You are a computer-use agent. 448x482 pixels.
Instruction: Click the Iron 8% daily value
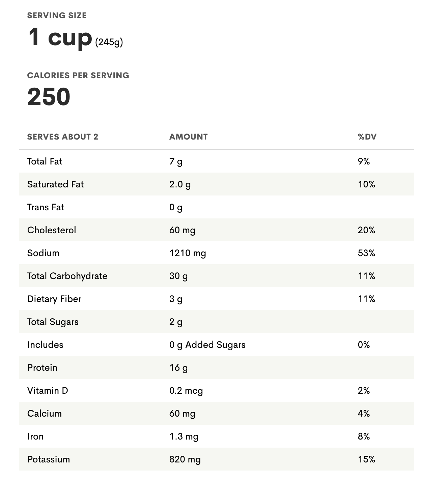pos(364,436)
